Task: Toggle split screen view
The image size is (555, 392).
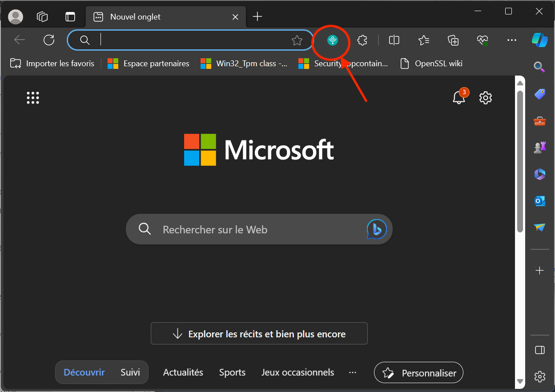Action: [x=394, y=40]
